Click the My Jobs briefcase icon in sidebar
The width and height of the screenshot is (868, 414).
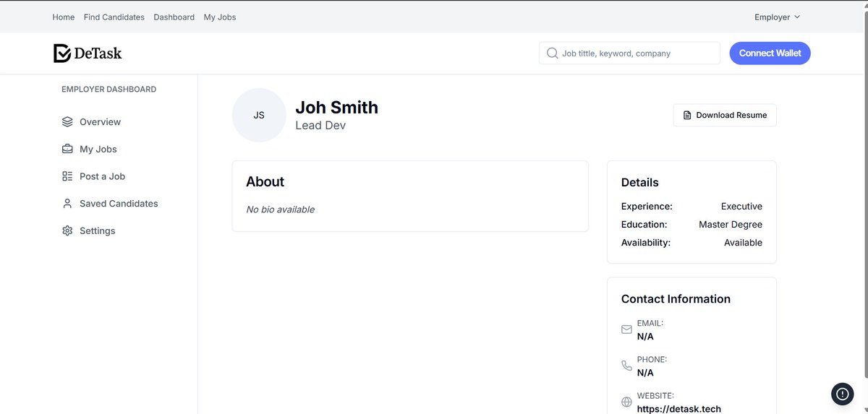(67, 149)
